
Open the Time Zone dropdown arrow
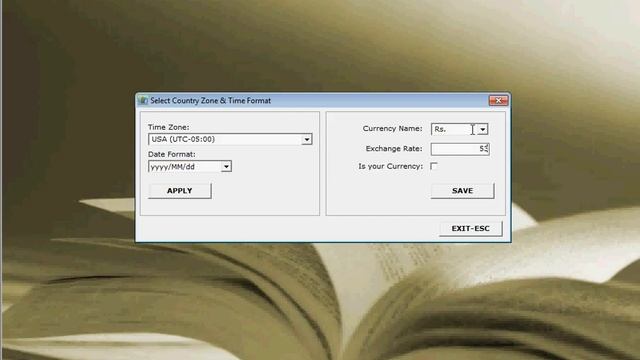pos(307,140)
